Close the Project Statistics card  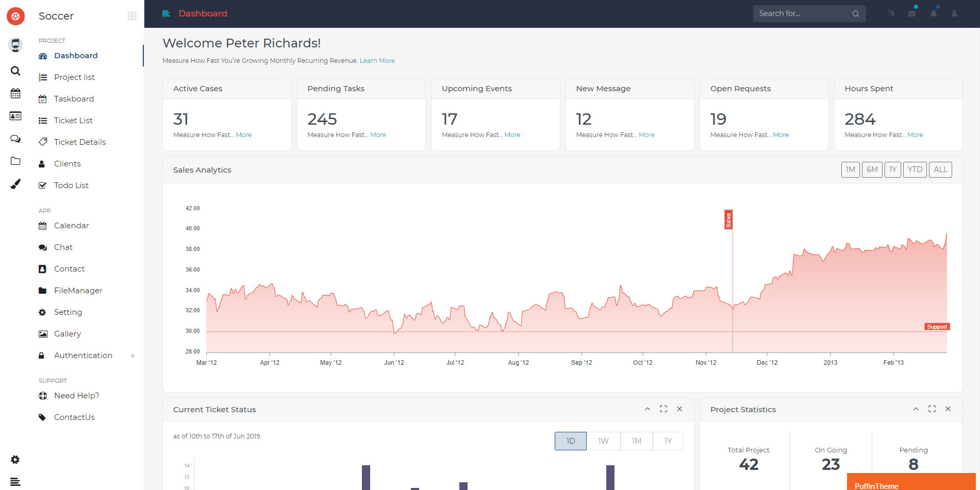[948, 409]
